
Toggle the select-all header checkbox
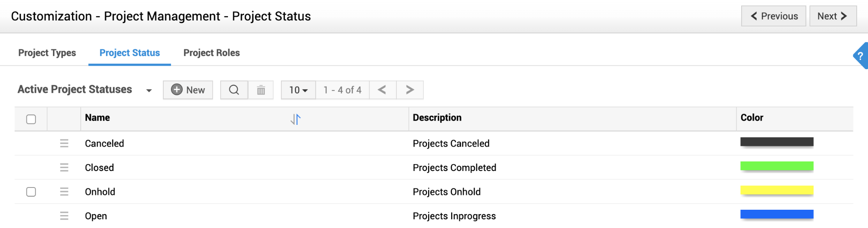tap(31, 119)
